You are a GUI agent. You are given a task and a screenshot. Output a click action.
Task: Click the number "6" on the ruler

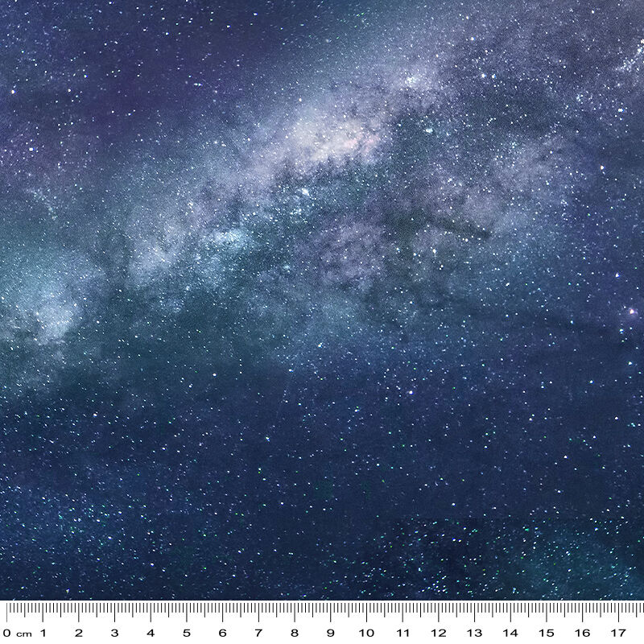pyautogui.click(x=223, y=633)
